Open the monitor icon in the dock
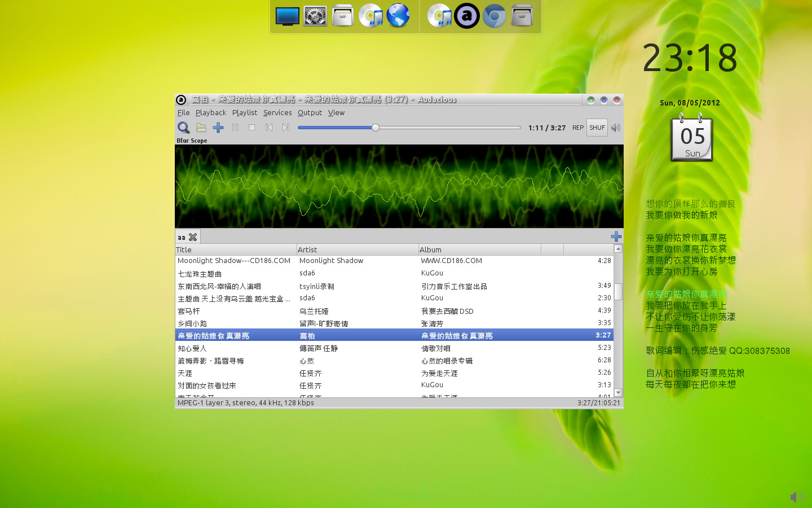 (288, 16)
